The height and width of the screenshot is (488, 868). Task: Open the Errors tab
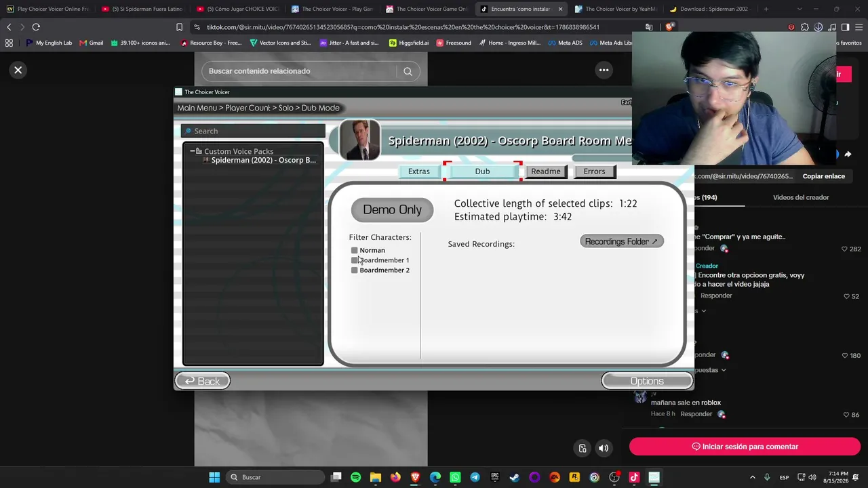coord(594,171)
